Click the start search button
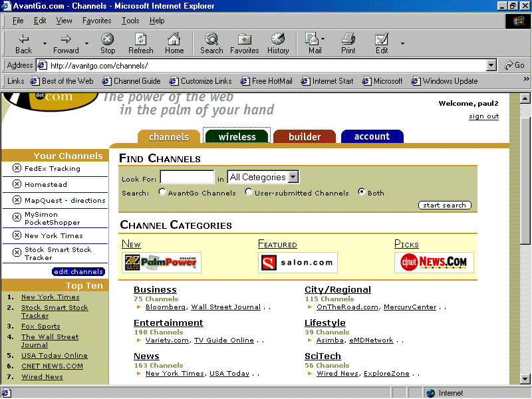The image size is (532, 399). tap(444, 205)
